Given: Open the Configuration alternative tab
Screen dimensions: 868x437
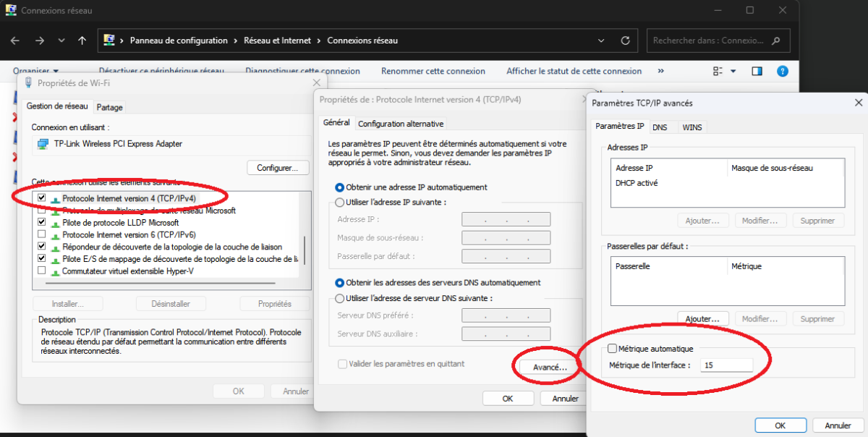Looking at the screenshot, I should click(x=401, y=124).
